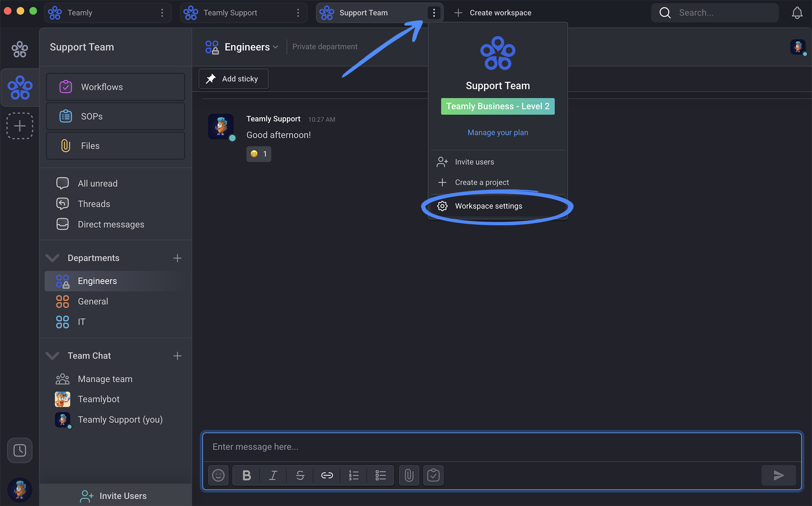Open Teamly tab three-dot menu
Viewport: 812px width, 506px height.
click(162, 13)
